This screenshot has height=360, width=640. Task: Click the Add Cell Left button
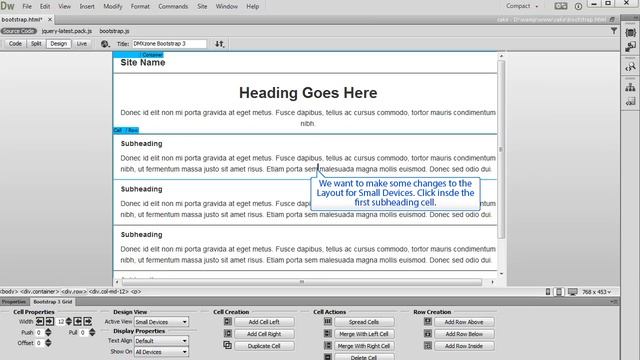tap(264, 322)
